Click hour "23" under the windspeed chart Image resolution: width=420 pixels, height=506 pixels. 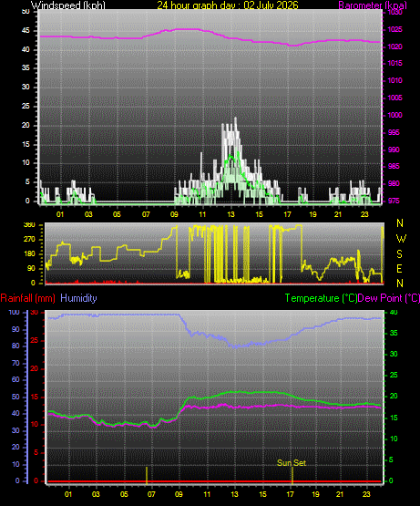tap(364, 214)
